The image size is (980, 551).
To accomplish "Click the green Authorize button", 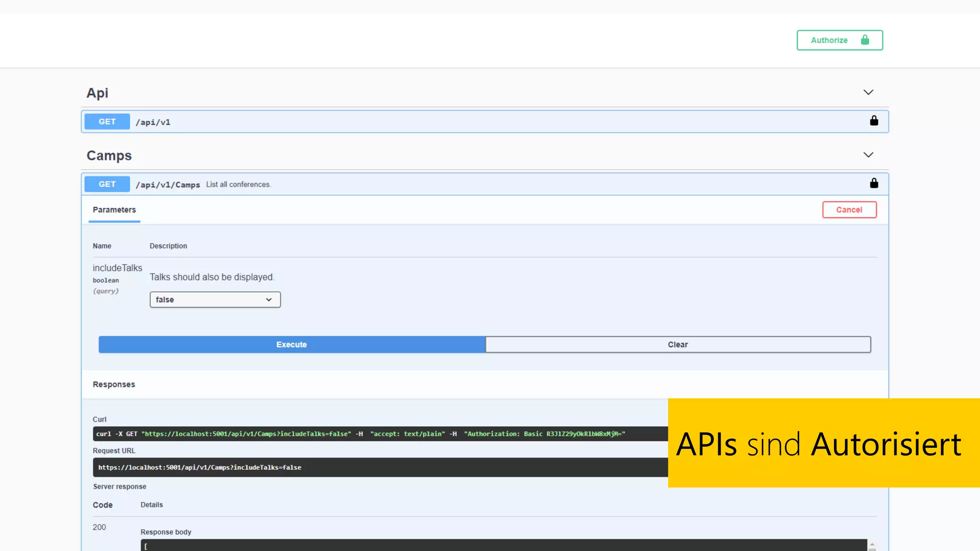I will point(839,40).
